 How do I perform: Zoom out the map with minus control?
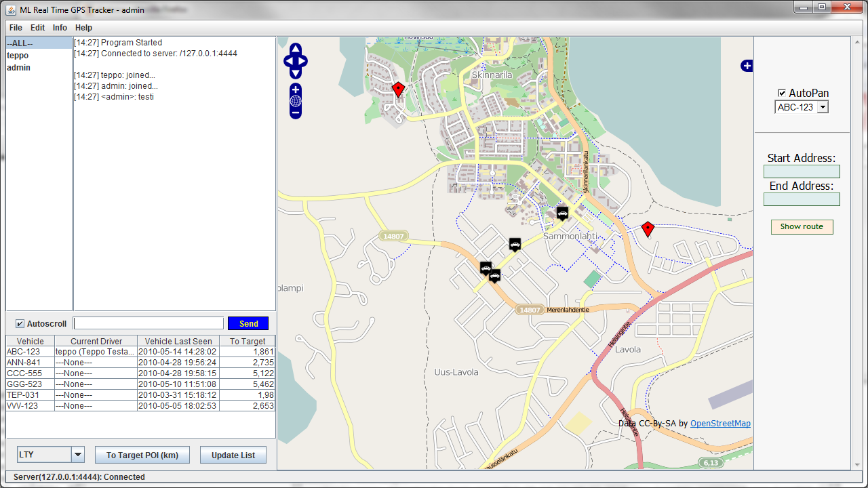pyautogui.click(x=296, y=113)
